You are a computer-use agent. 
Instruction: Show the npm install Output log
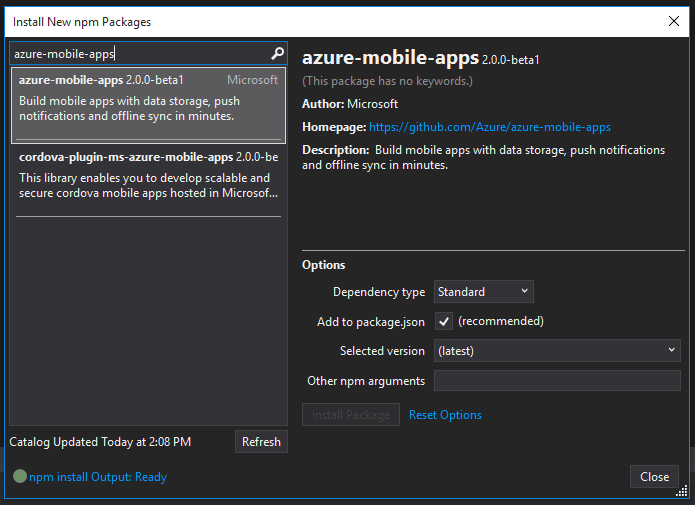[x=97, y=477]
